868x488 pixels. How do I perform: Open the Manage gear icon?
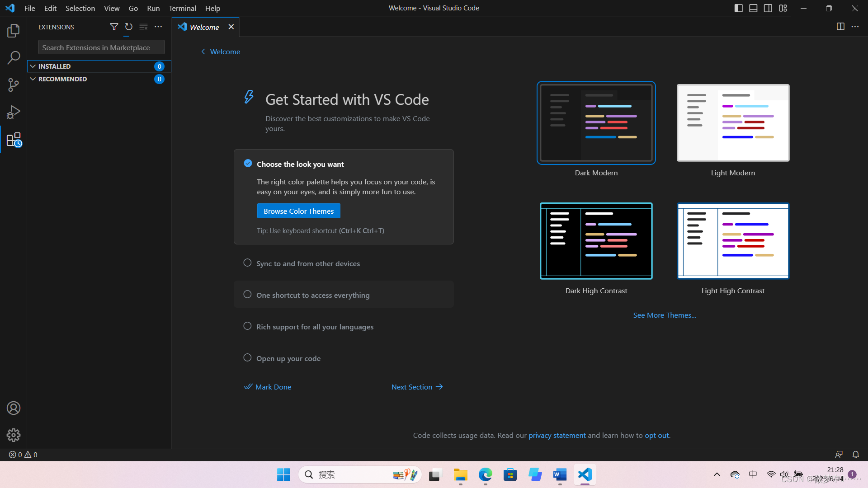point(14,435)
